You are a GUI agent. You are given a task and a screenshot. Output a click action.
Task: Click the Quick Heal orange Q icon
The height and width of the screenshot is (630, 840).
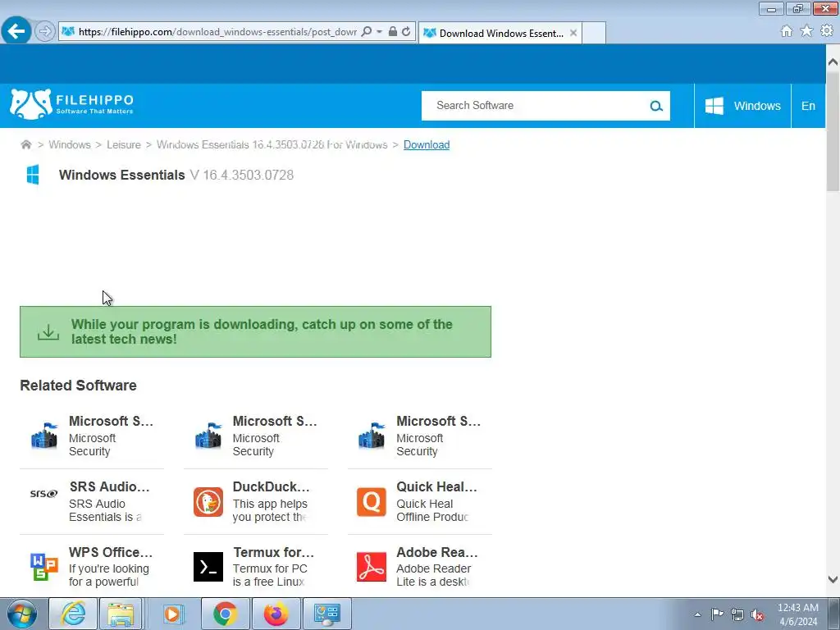(x=372, y=502)
